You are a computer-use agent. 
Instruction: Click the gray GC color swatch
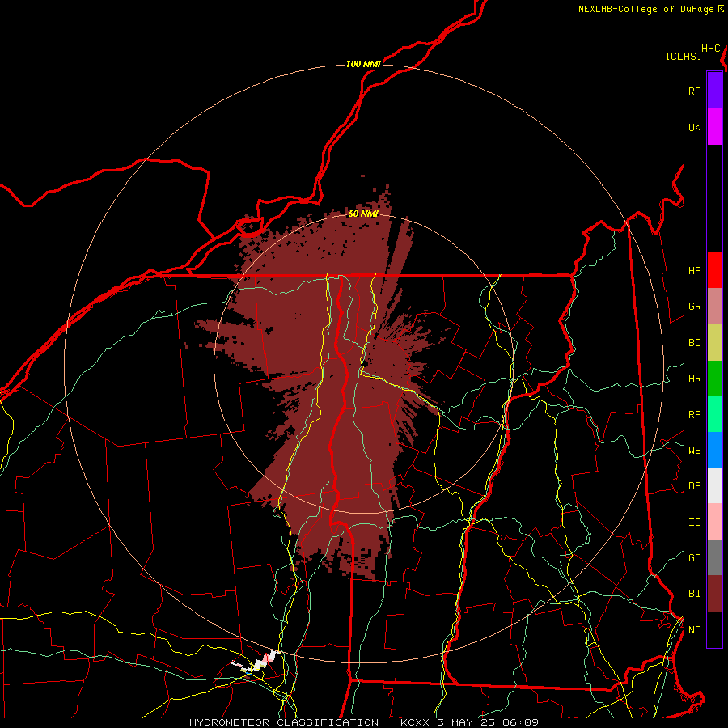click(x=714, y=557)
